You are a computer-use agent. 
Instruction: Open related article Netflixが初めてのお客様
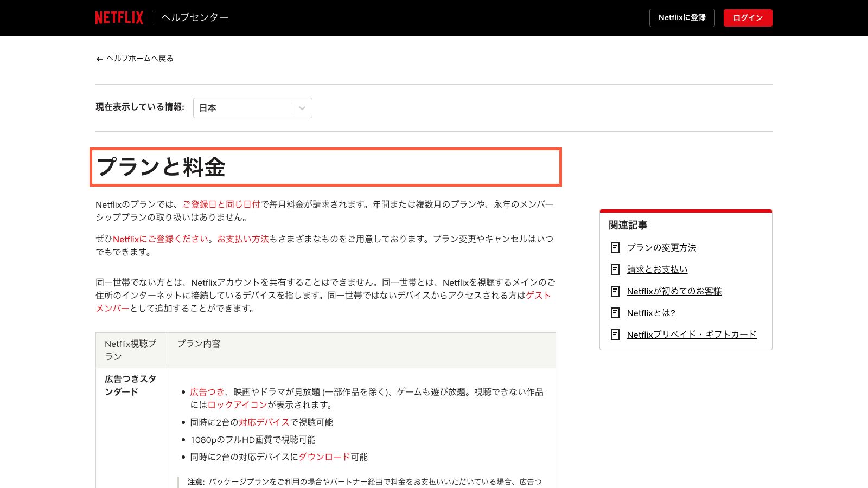[x=674, y=291]
